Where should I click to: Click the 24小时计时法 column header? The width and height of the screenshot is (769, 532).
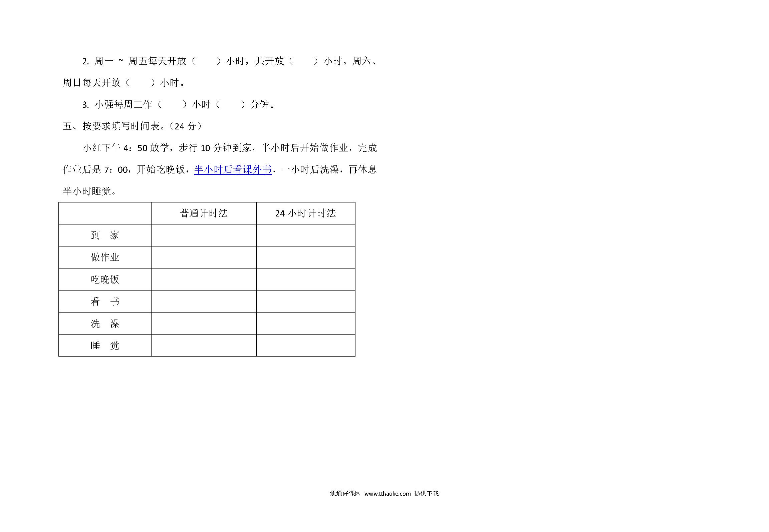point(305,213)
